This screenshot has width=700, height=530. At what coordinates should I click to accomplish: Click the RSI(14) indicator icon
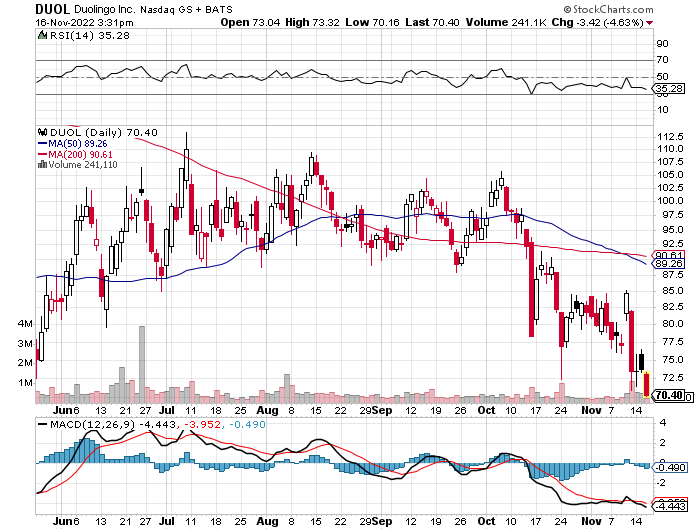pos(42,35)
